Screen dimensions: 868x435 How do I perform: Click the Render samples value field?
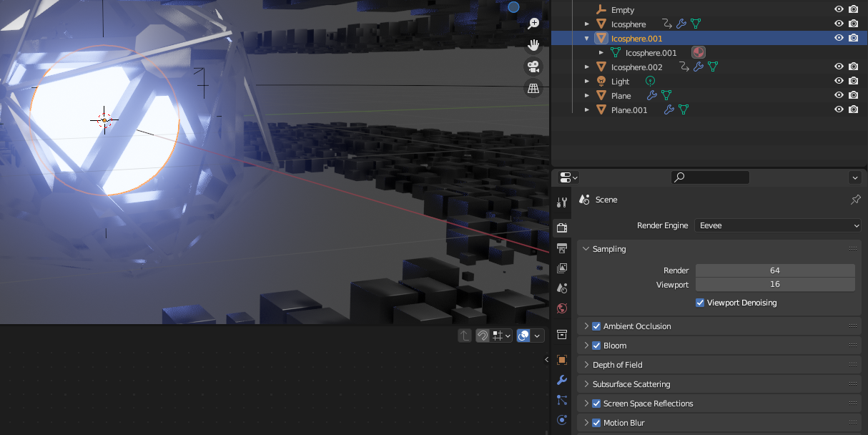coord(775,270)
